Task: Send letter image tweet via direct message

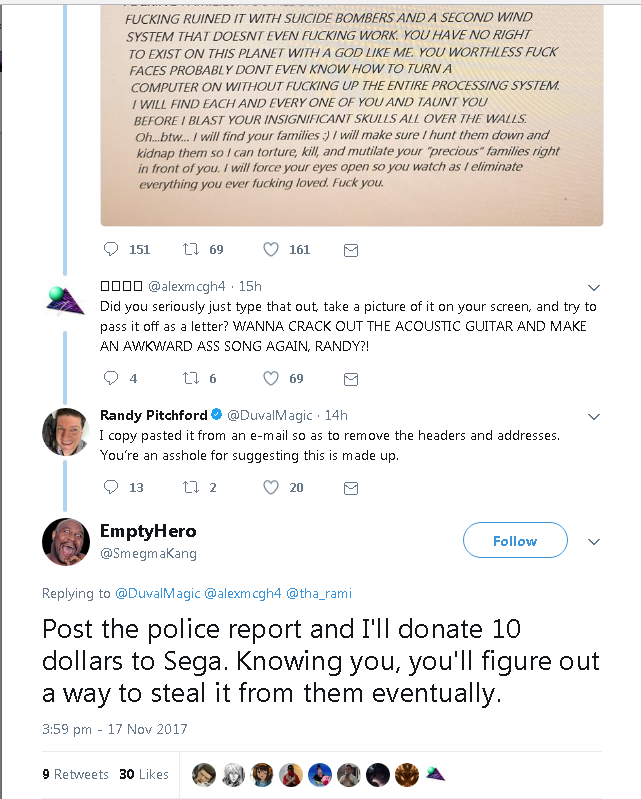Action: [351, 250]
